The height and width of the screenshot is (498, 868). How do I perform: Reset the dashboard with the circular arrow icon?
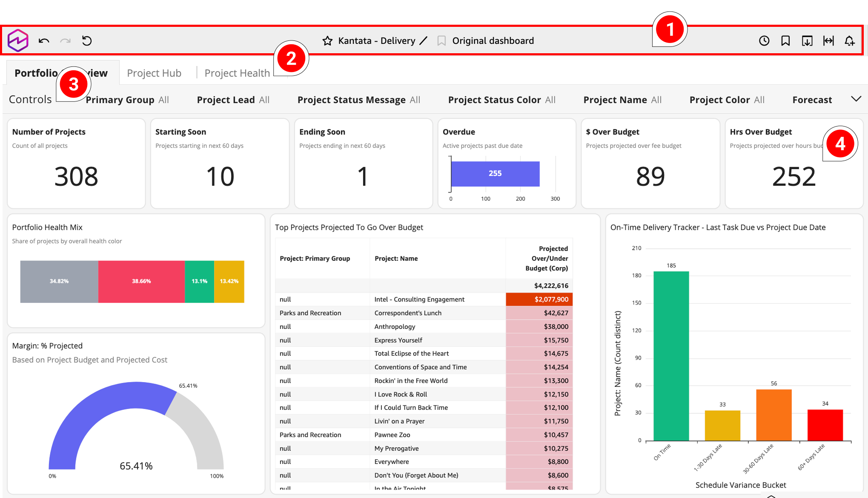point(87,40)
